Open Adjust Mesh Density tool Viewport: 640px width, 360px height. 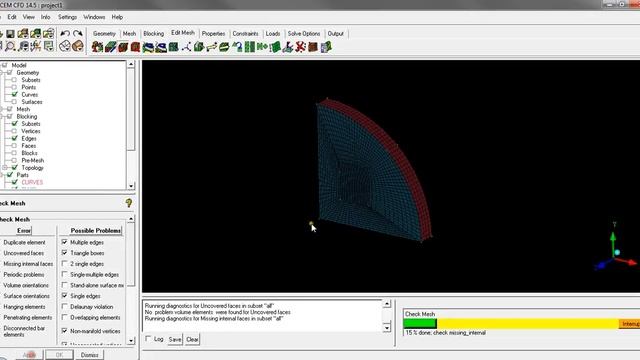click(x=250, y=47)
